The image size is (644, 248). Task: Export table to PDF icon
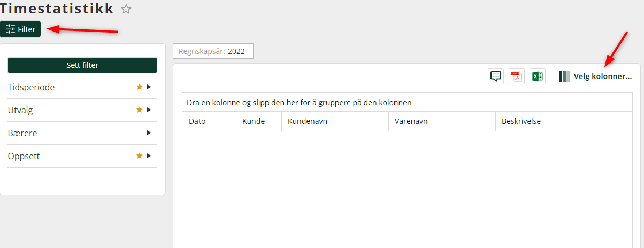tap(517, 76)
